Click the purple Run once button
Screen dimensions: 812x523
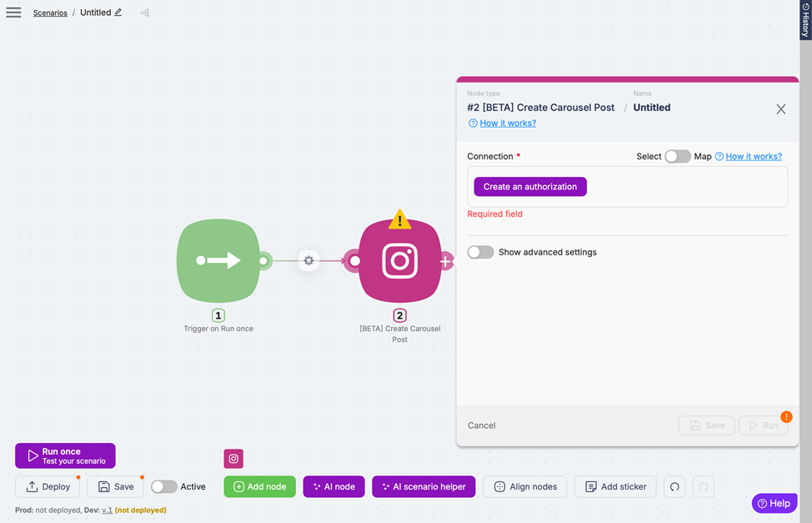coord(65,455)
